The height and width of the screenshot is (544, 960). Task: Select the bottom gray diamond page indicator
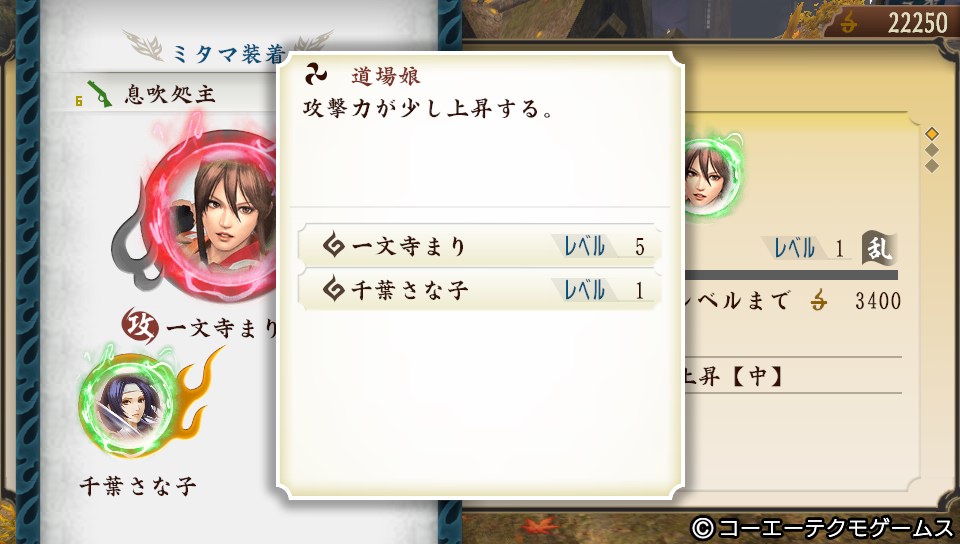pyautogui.click(x=932, y=166)
